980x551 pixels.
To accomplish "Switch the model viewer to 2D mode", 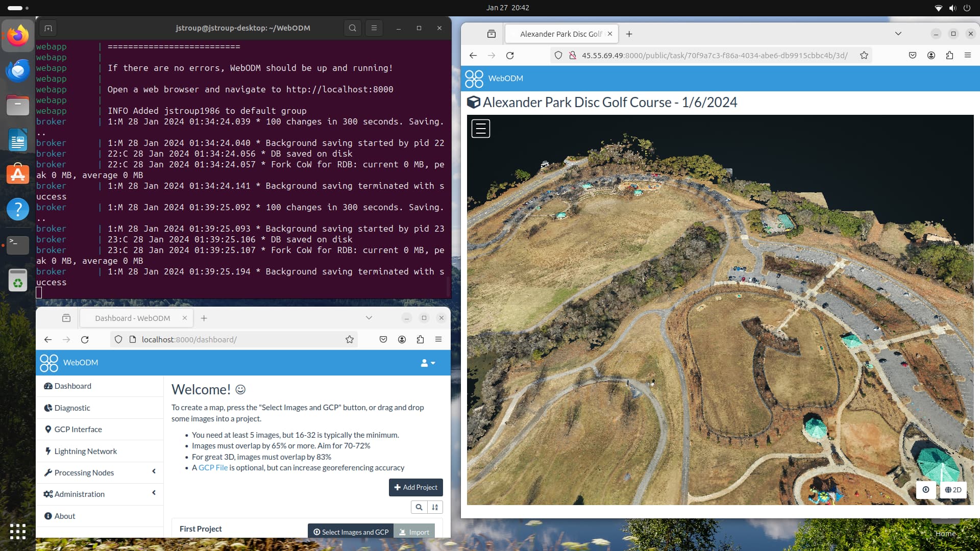I will coord(952,490).
